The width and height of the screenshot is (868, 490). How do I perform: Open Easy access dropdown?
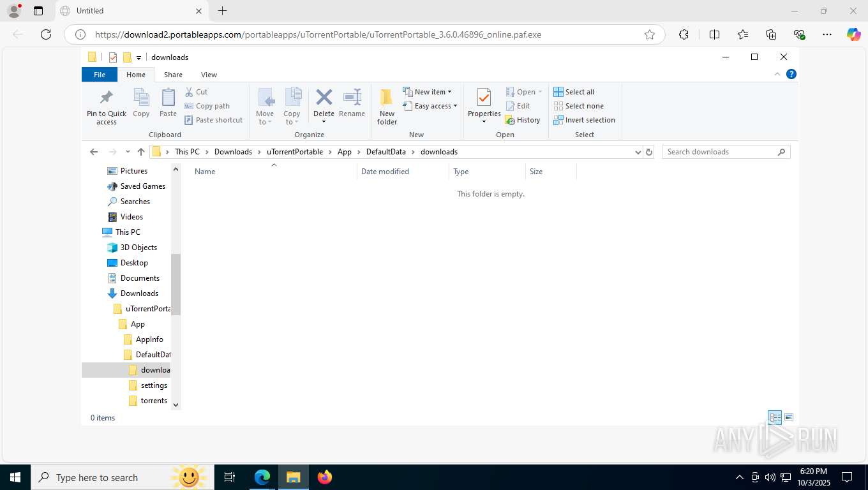click(430, 106)
